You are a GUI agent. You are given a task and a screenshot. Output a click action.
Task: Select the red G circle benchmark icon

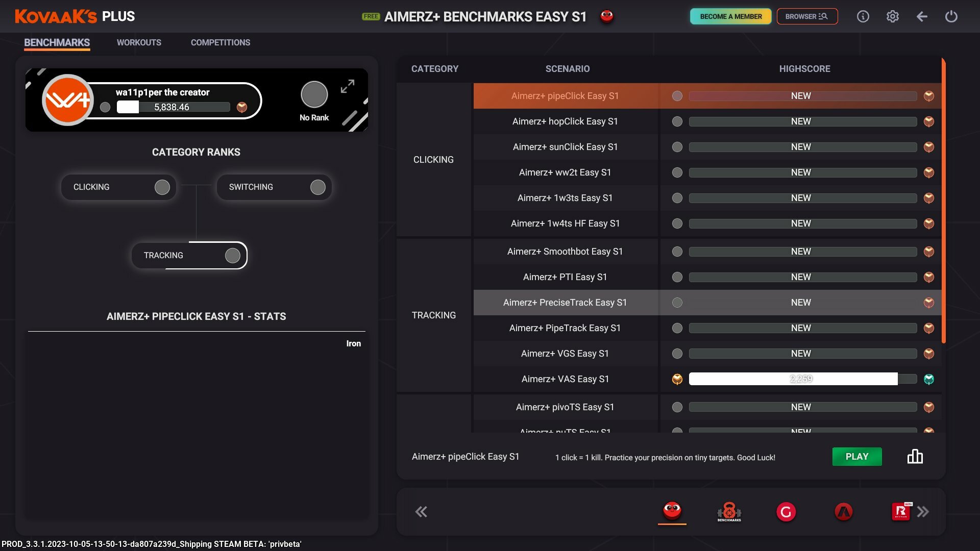pos(786,511)
